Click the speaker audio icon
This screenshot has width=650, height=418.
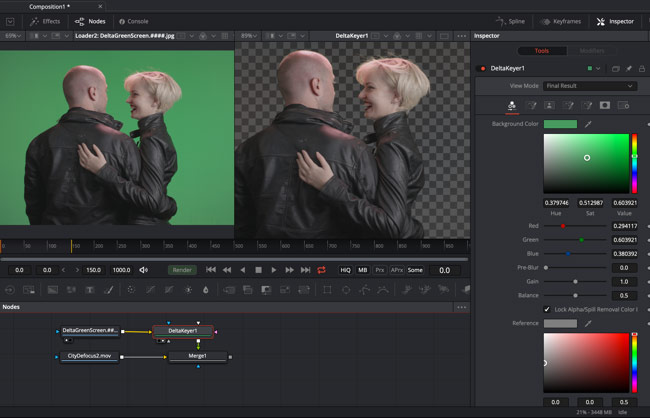[x=144, y=270]
